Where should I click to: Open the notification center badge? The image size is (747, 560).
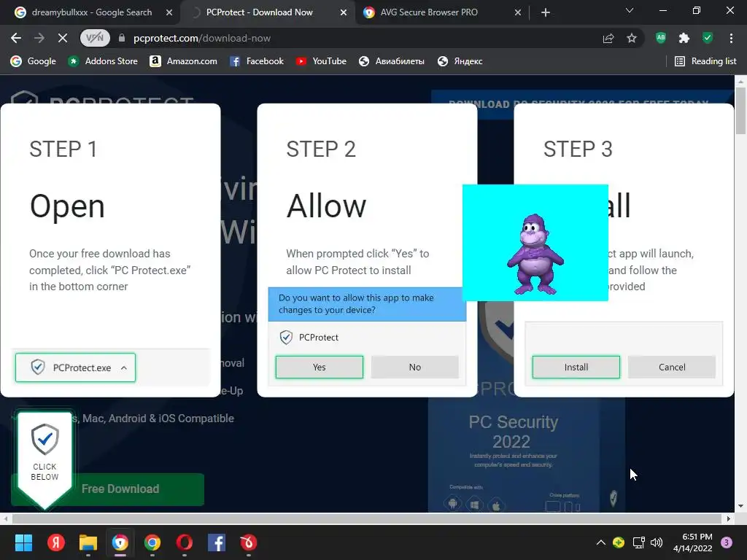tap(727, 542)
